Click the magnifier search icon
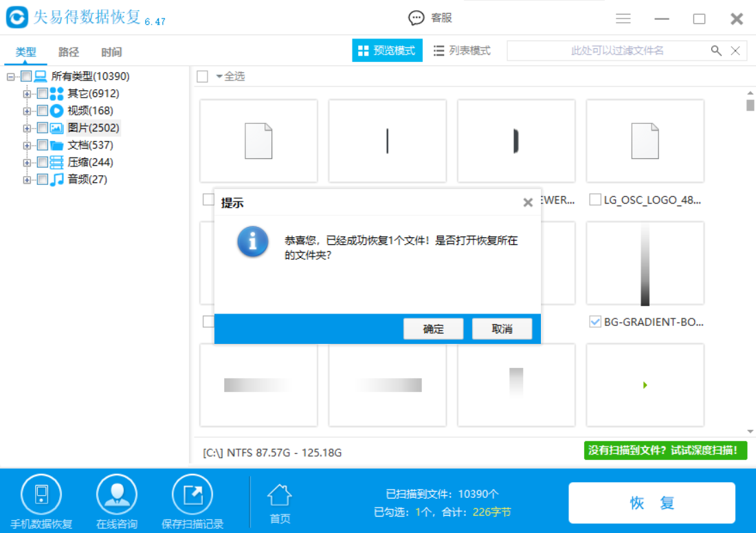756x533 pixels. pos(715,50)
